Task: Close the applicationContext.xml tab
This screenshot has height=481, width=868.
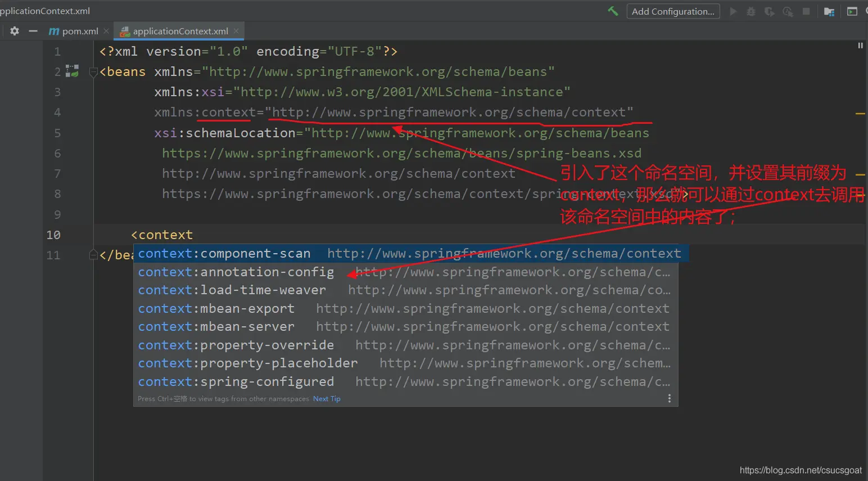Action: click(236, 31)
